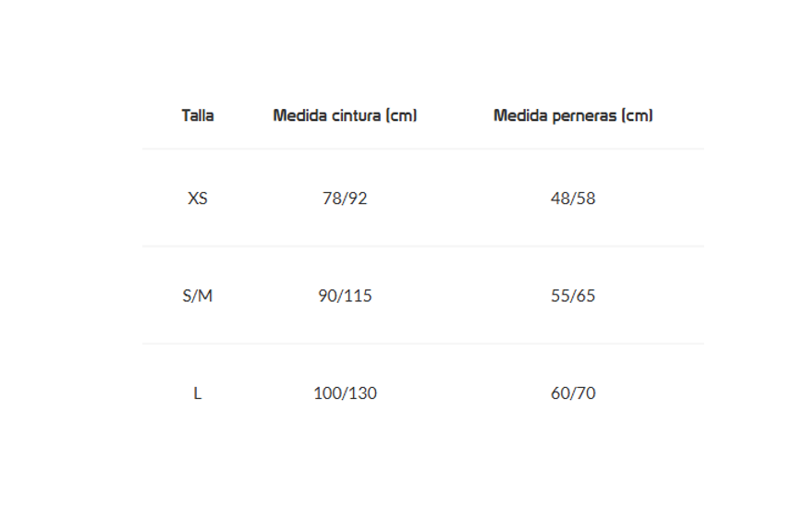Click the Talla column header
This screenshot has height=532, width=804.
pyautogui.click(x=198, y=115)
